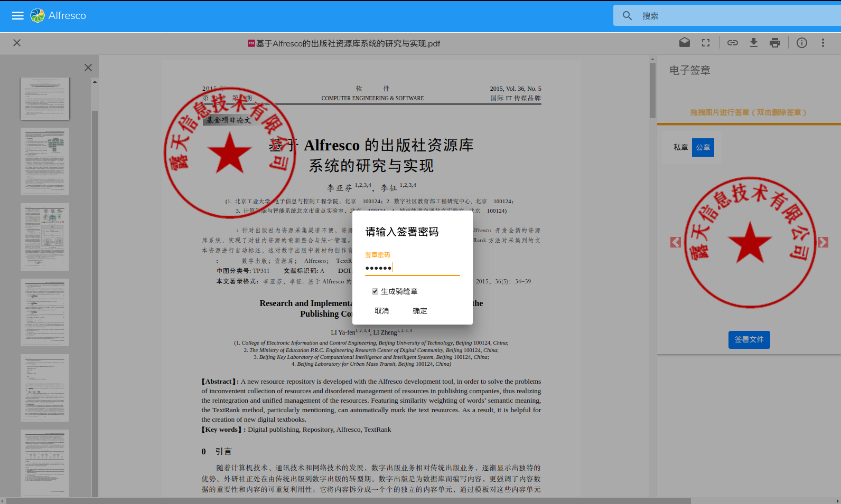Click the red company seal image in panel

tap(750, 242)
